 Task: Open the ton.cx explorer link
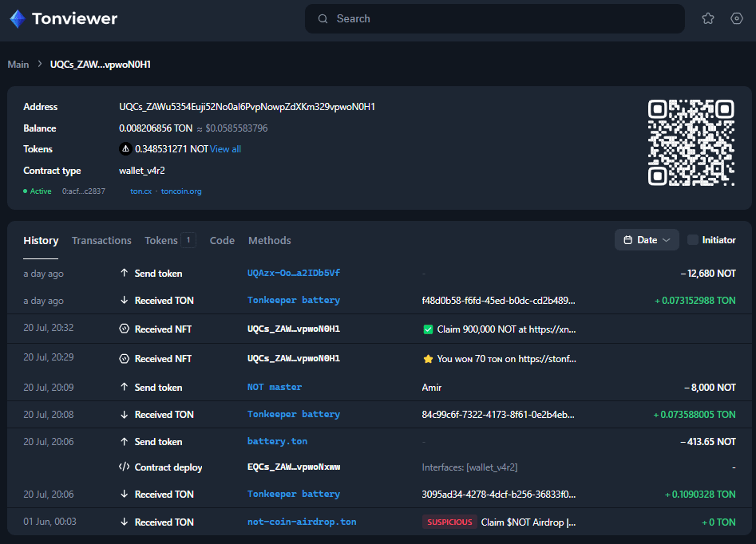tap(141, 191)
